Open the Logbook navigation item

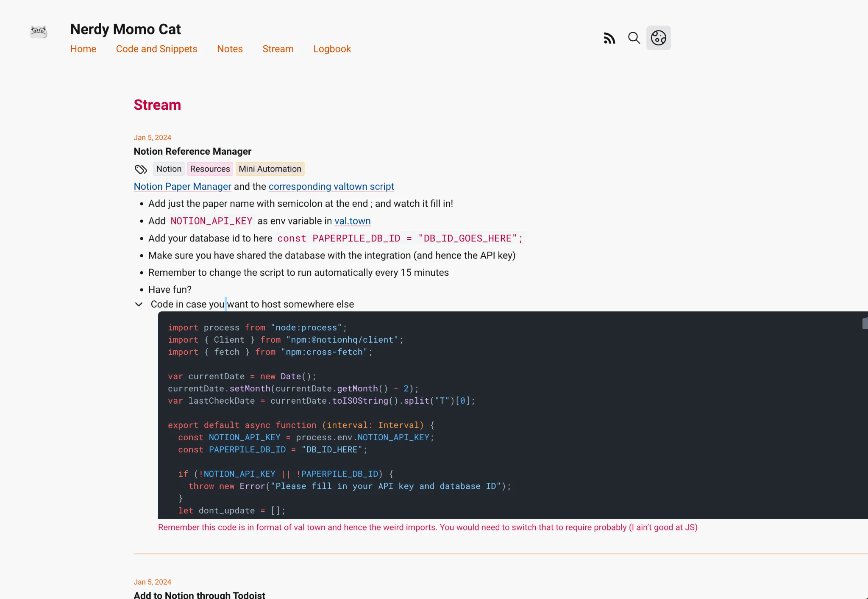coord(332,49)
